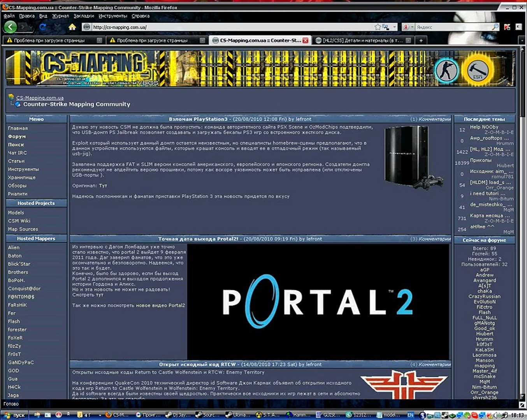The image size is (527, 420).
Task: Open the Риалити link in the menu
Action: click(x=18, y=194)
